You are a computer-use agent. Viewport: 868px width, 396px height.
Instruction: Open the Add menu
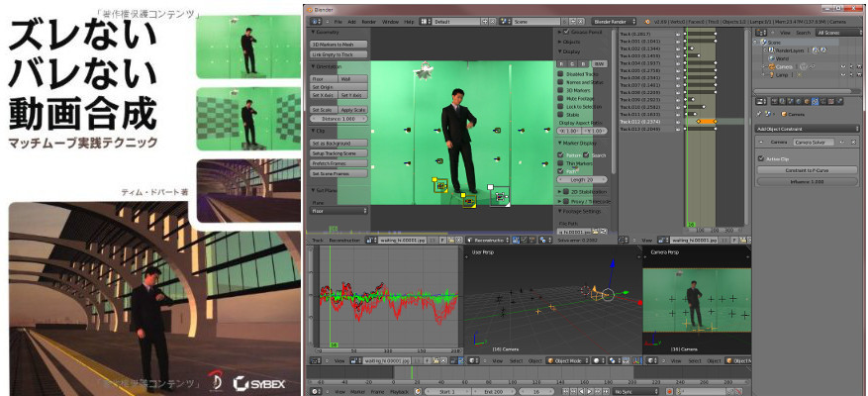click(x=351, y=21)
